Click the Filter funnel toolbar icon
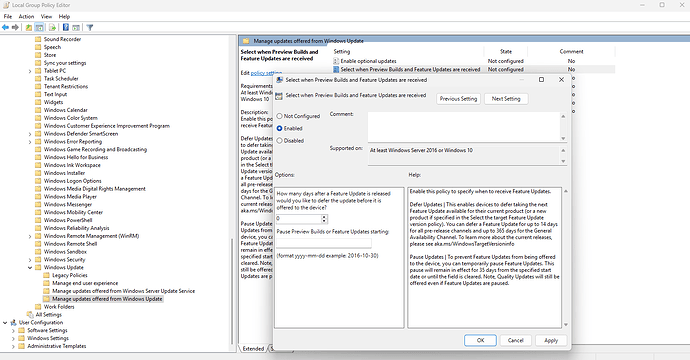This screenshot has height=360, width=690. point(90,27)
